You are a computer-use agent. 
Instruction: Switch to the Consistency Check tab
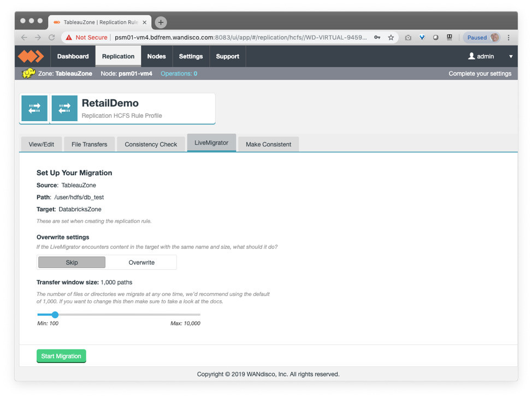pos(151,144)
